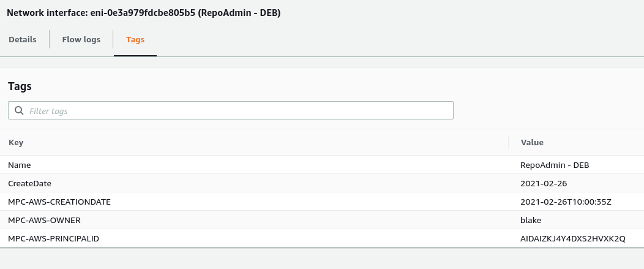Select the MPC-AWS-CREATIONDATE key cell
Screen dimensions: 644x269
coord(59,202)
